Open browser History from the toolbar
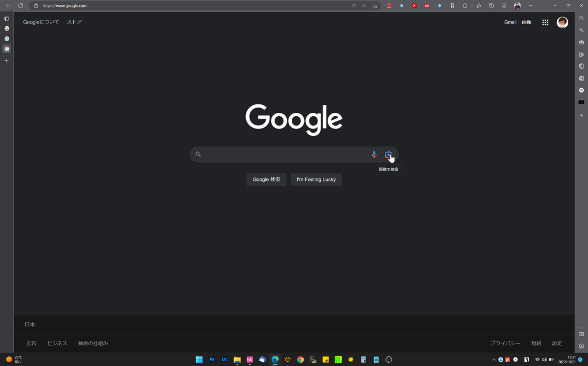This screenshot has width=588, height=366. coord(491,6)
